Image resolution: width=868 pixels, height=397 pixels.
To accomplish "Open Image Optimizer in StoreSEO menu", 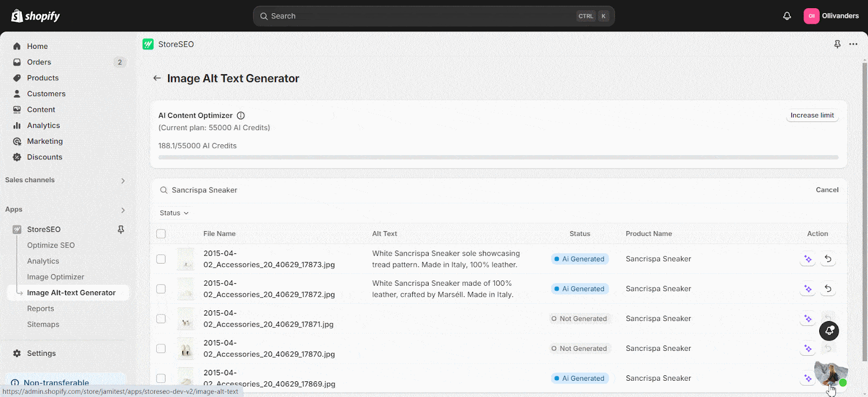I will (55, 277).
